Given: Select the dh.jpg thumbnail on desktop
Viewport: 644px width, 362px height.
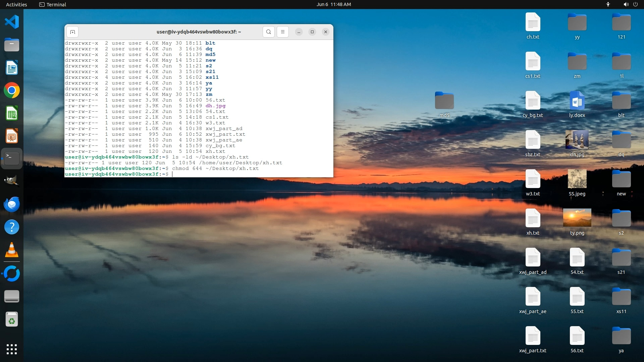Looking at the screenshot, I should (577, 139).
